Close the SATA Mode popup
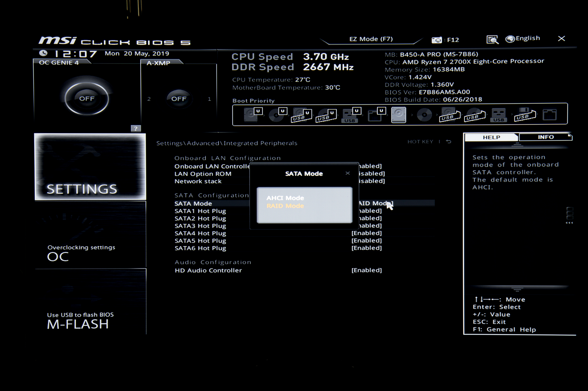The width and height of the screenshot is (588, 391). pos(348,173)
